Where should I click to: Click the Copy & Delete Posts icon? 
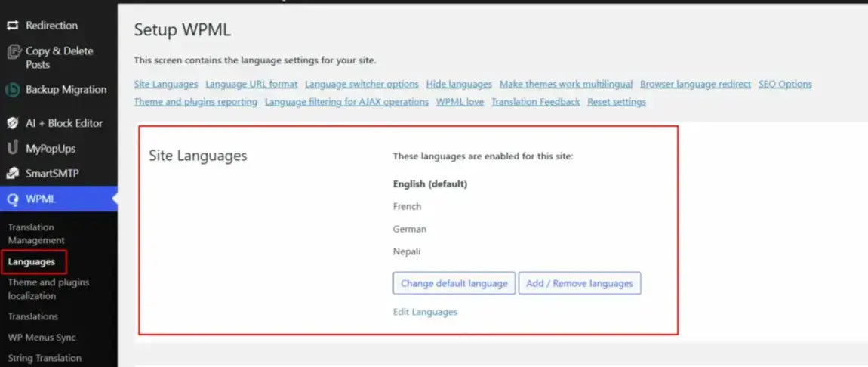14,52
